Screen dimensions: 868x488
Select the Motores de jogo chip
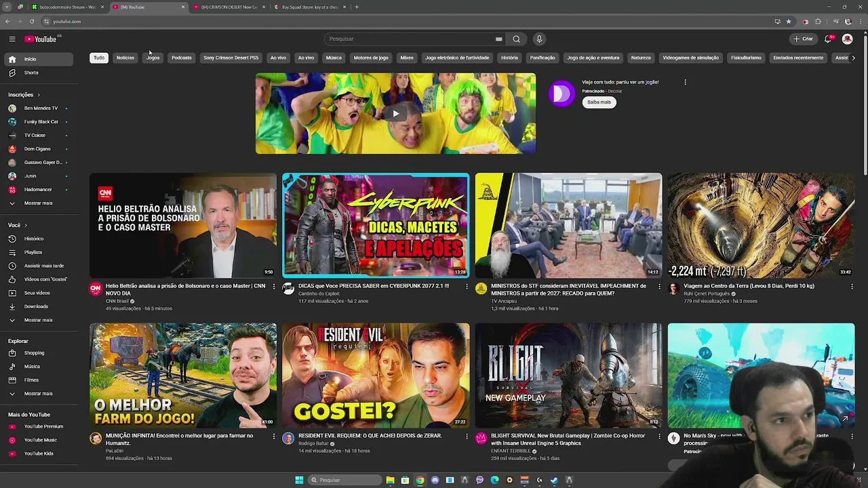371,58
